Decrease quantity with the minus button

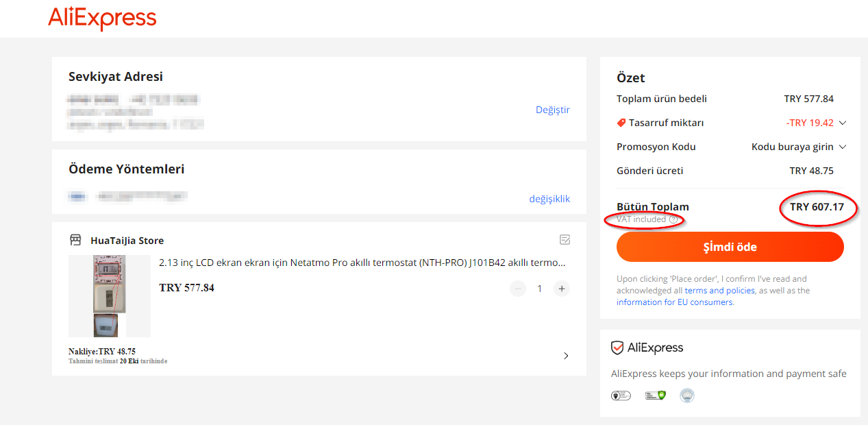click(518, 289)
